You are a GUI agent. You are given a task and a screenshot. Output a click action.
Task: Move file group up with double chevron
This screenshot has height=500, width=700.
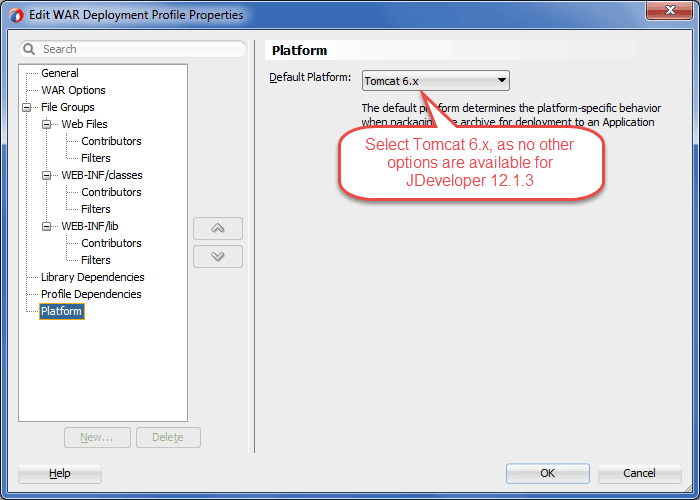coord(218,229)
